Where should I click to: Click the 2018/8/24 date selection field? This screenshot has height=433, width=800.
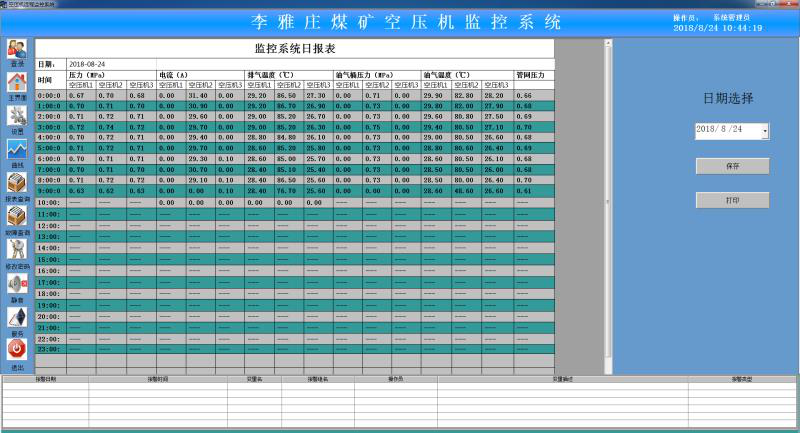pyautogui.click(x=727, y=130)
